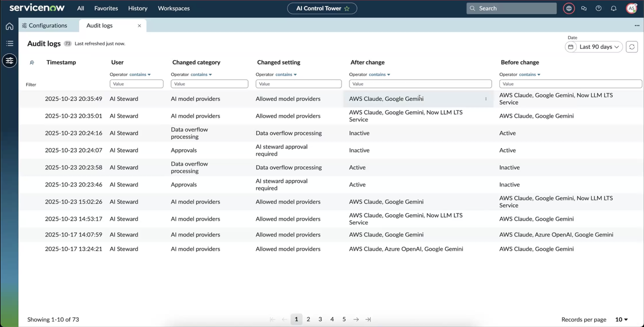
Task: Go to last page arrow
Action: pos(368,319)
